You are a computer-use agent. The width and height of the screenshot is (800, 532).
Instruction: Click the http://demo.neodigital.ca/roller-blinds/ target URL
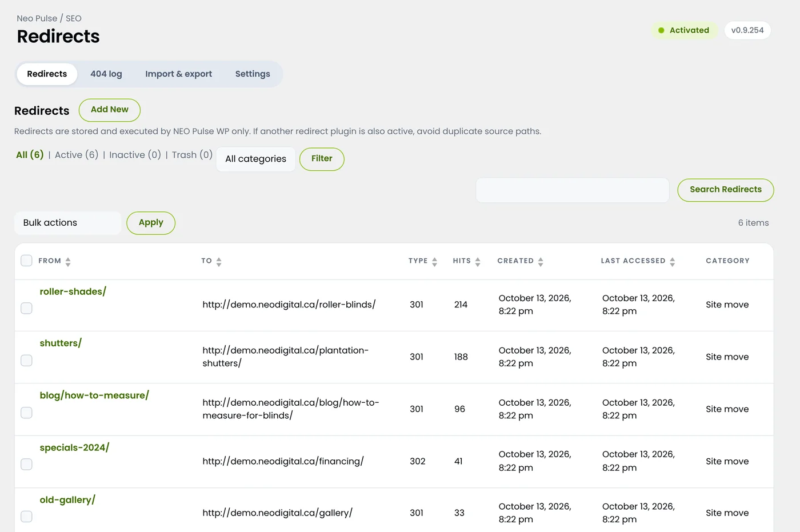click(289, 305)
